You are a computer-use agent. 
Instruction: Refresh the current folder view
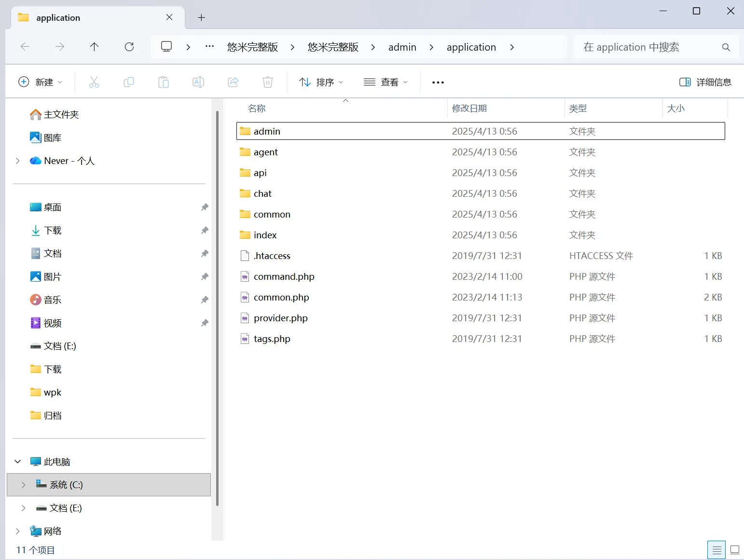point(129,47)
